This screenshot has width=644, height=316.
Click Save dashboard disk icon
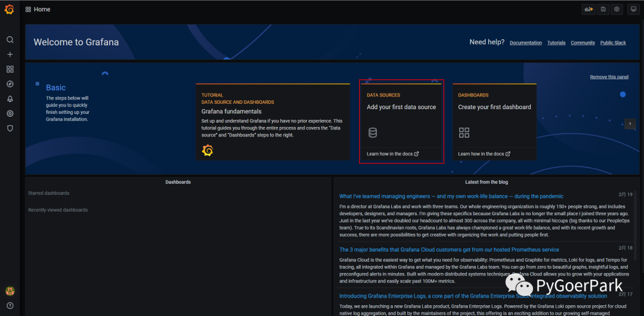(603, 9)
